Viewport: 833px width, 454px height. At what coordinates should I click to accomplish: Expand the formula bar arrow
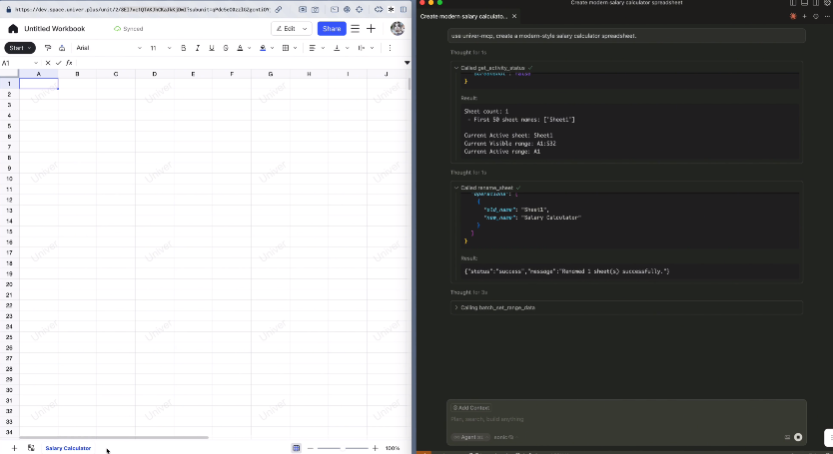407,63
